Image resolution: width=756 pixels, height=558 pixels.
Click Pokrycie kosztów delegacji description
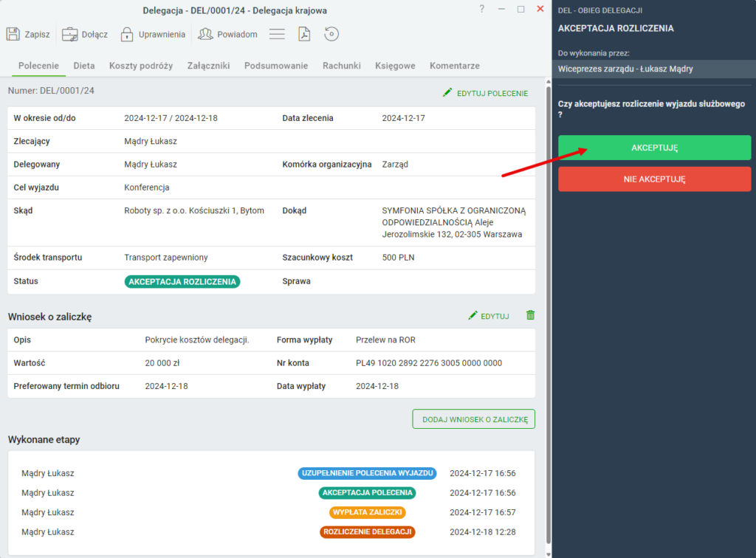pos(196,340)
